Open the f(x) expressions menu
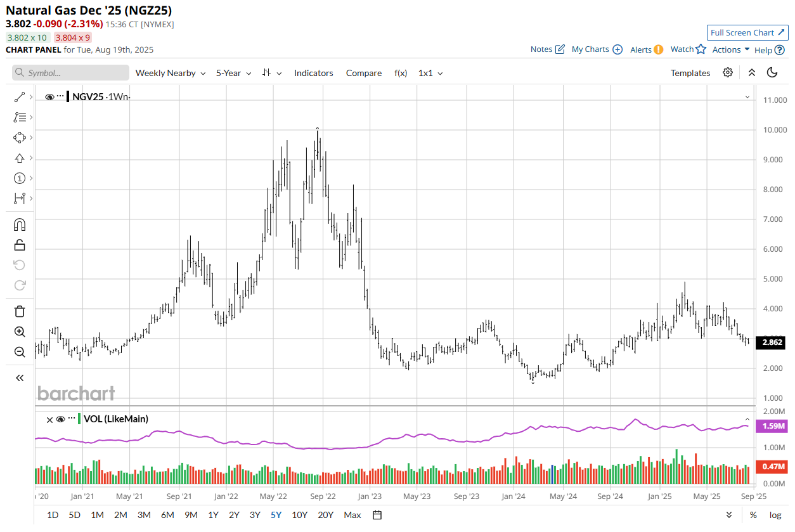Viewport: 795px width, 532px height. pyautogui.click(x=401, y=73)
